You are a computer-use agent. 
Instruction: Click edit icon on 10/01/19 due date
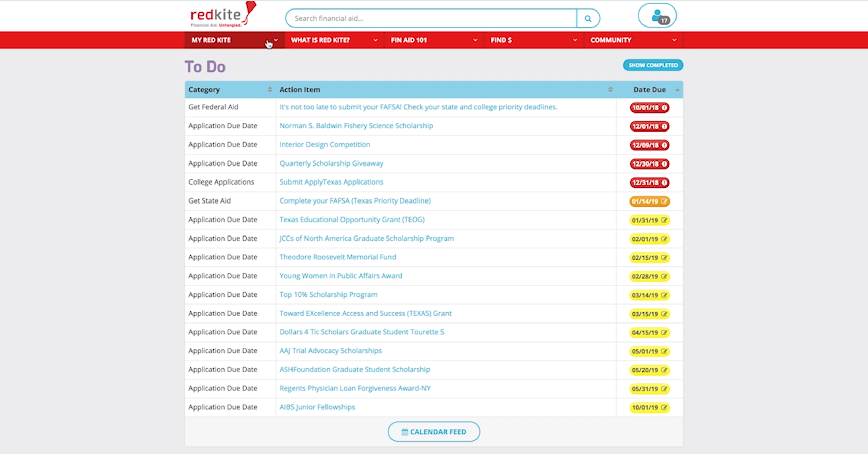[x=664, y=407]
